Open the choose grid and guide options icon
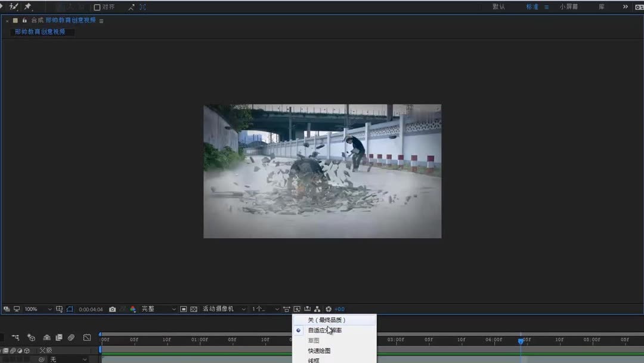 click(59, 309)
